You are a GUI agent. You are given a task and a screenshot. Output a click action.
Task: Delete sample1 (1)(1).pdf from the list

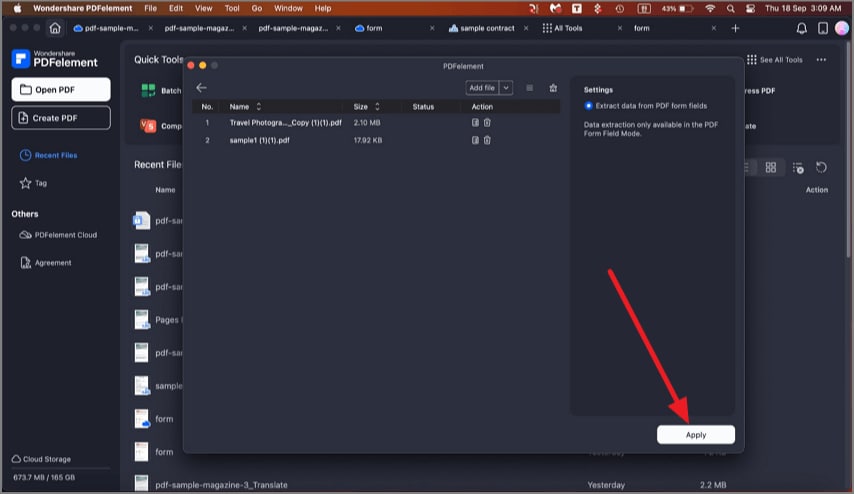487,140
